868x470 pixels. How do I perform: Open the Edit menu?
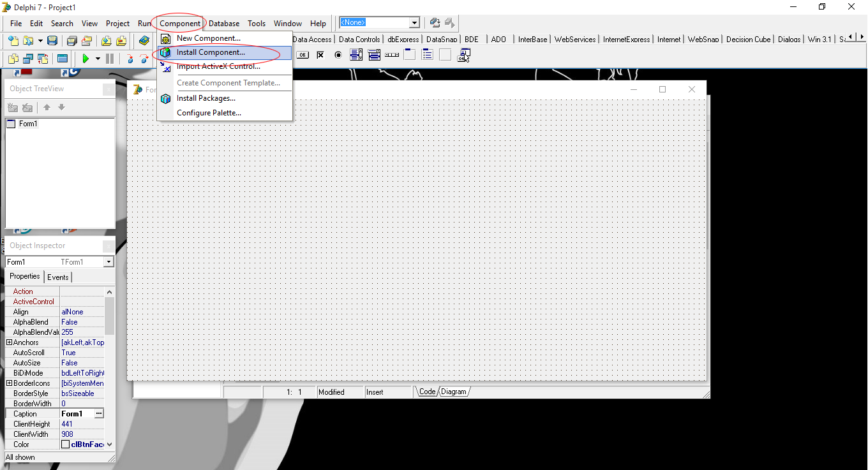click(x=36, y=24)
